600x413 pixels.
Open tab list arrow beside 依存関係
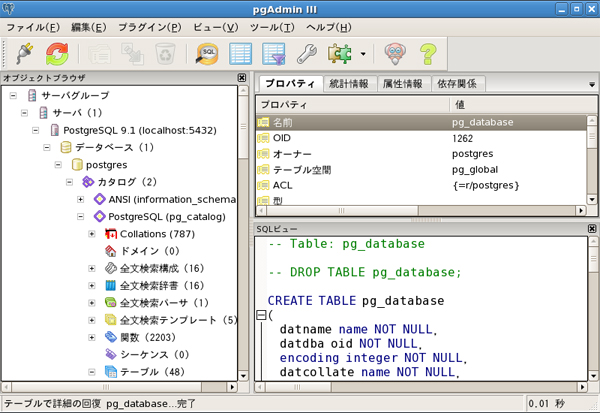coord(592,84)
